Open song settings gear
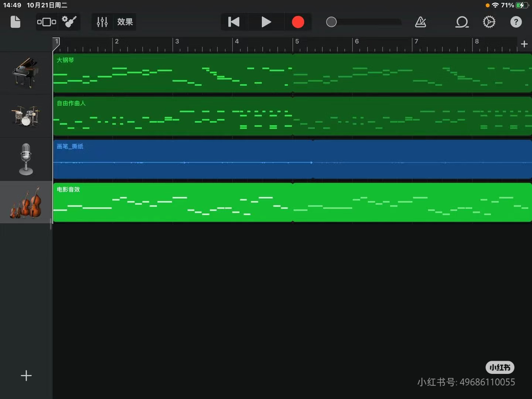The image size is (532, 399). pos(489,22)
